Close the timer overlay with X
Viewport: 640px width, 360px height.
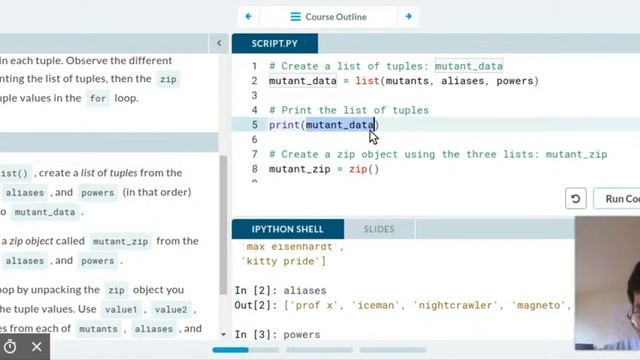point(37,347)
